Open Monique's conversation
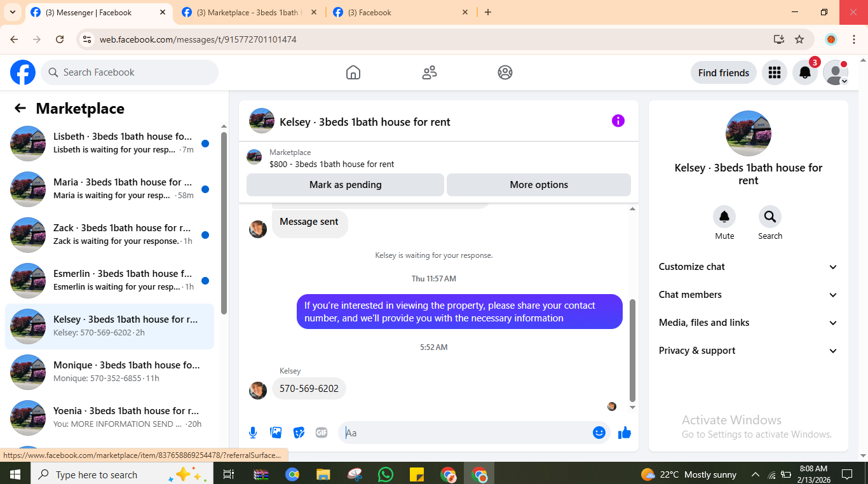This screenshot has width=868, height=484. tap(109, 372)
